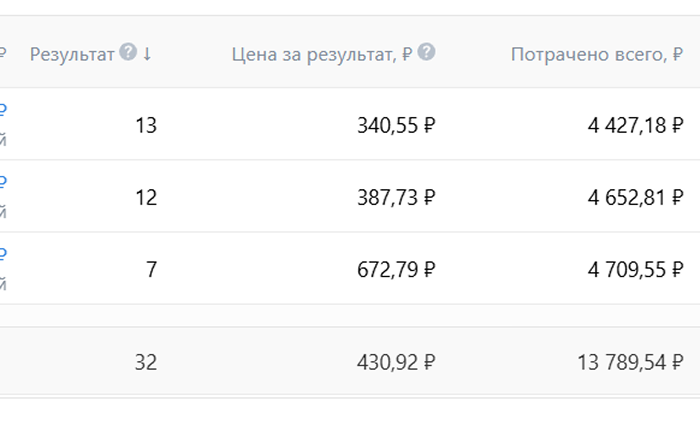Click the Цена за результат column header

click(321, 54)
